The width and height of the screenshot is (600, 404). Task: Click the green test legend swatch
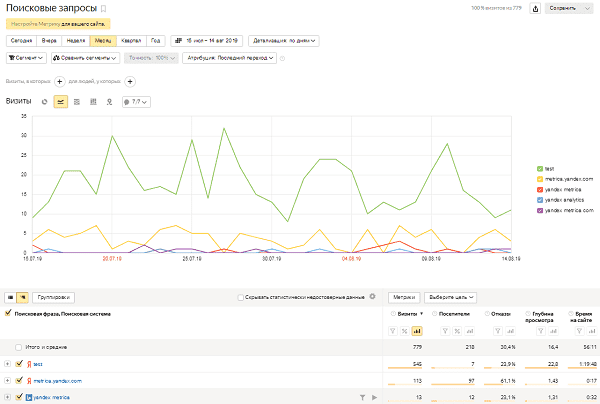(x=538, y=168)
